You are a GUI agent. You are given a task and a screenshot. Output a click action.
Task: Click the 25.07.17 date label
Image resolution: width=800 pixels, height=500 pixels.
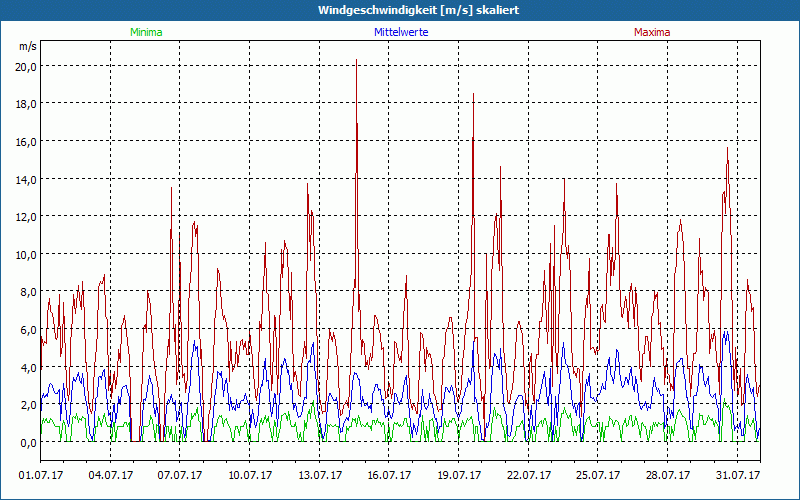599,476
